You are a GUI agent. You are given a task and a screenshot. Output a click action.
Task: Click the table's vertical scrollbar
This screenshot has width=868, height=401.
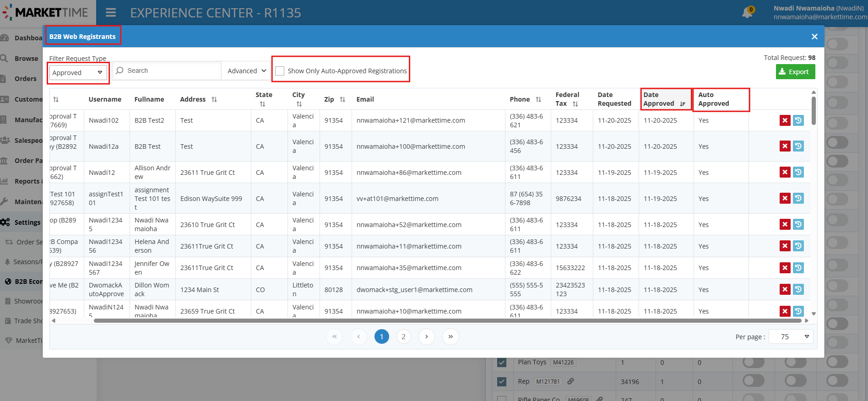(x=814, y=110)
